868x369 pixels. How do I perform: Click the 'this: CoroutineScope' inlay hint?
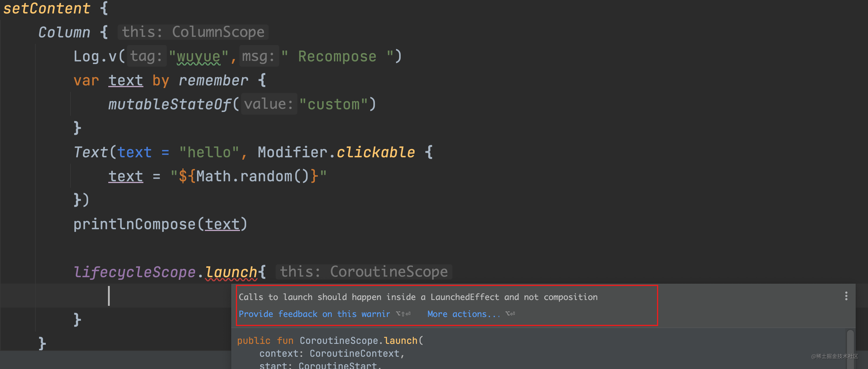(364, 272)
